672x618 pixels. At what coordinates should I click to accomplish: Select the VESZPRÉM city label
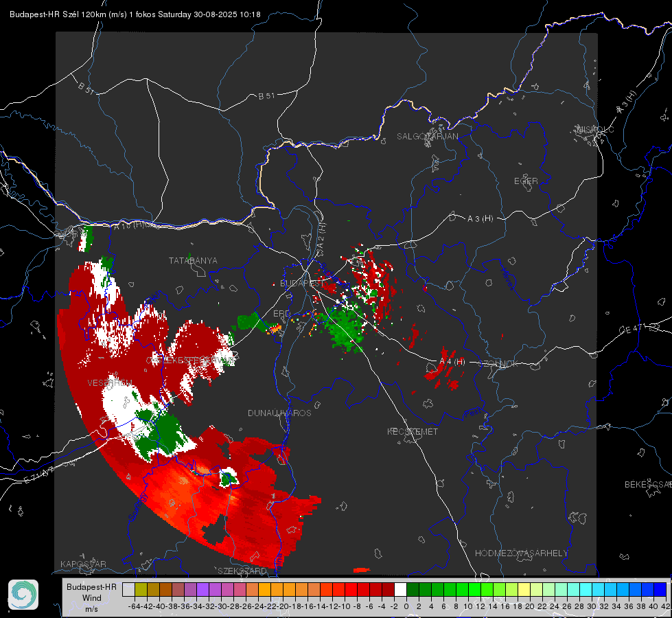(x=110, y=382)
